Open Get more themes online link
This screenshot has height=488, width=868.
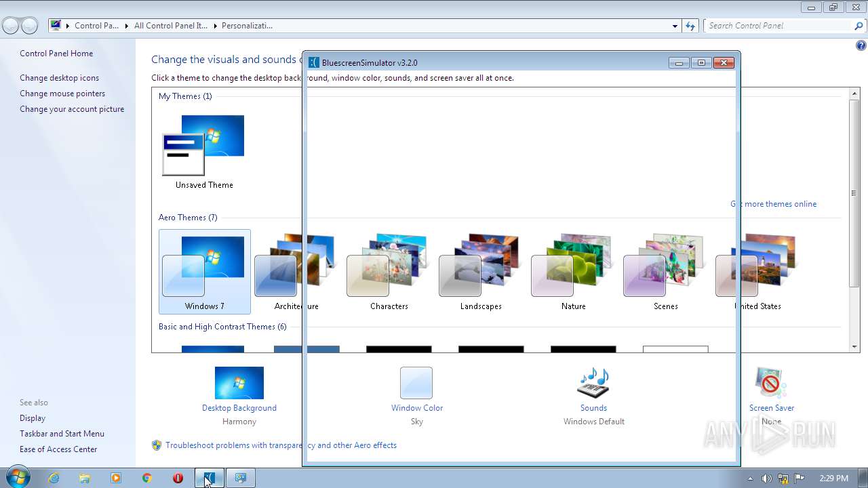pyautogui.click(x=774, y=204)
